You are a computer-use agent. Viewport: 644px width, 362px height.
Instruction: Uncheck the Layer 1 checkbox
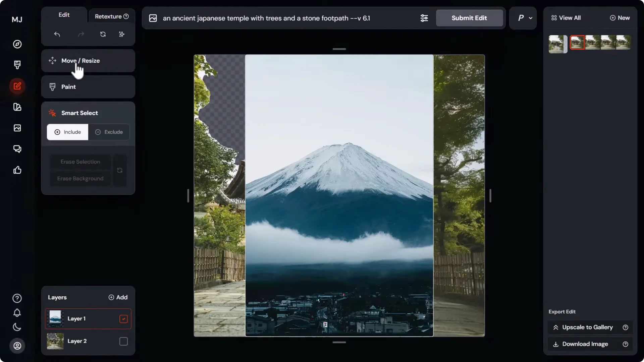[x=123, y=319]
